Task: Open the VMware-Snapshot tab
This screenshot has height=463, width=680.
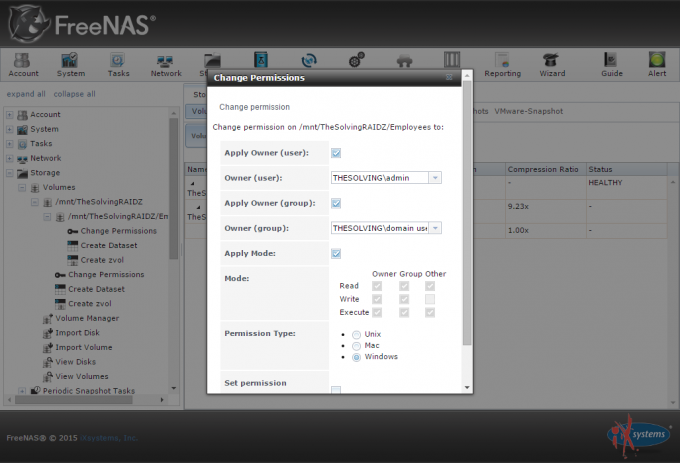Action: (x=528, y=111)
